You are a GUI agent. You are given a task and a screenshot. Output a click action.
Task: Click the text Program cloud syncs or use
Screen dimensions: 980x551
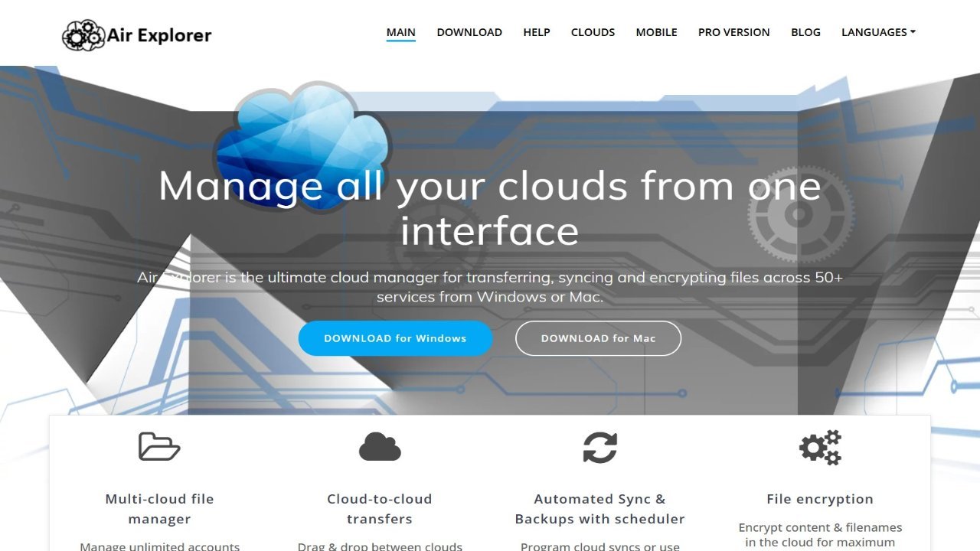click(x=600, y=546)
